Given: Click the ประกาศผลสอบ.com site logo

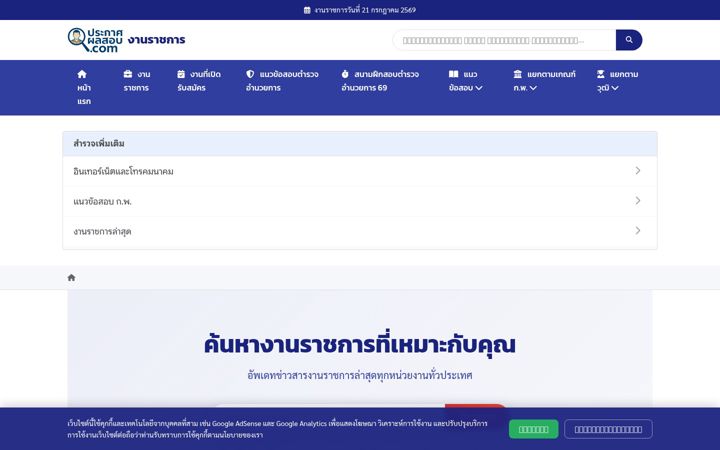Looking at the screenshot, I should click(x=95, y=40).
